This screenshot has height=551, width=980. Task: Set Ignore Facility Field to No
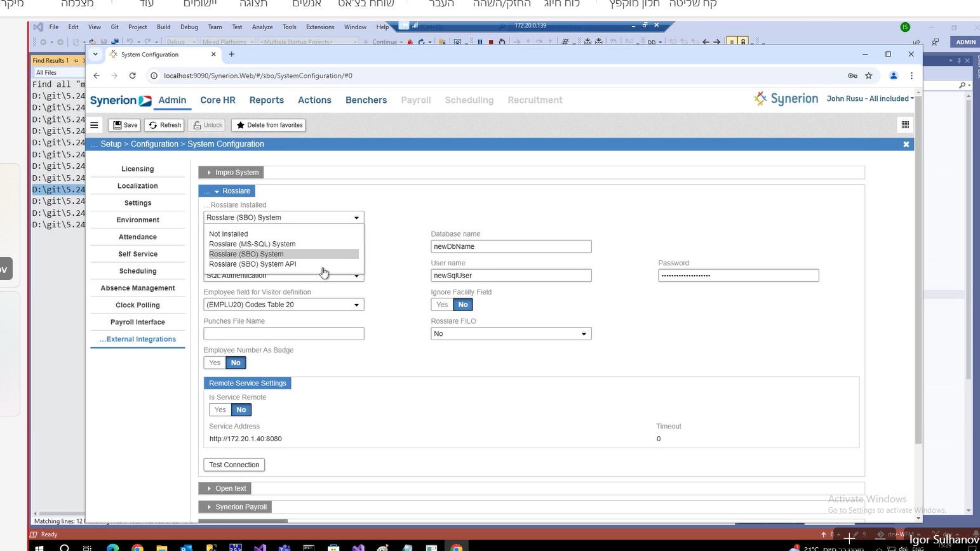click(x=463, y=305)
